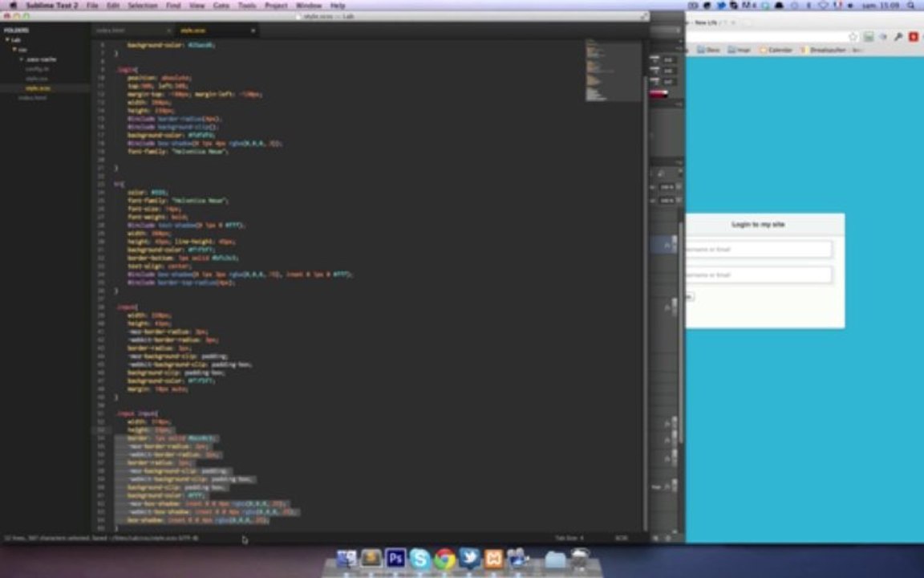
Task: Click the Sublime Text 2 application menu
Action: 52,6
